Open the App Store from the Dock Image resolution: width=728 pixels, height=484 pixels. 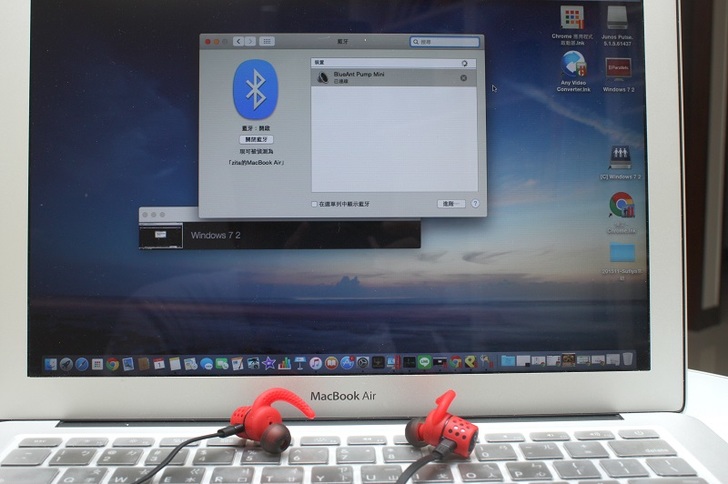pyautogui.click(x=347, y=363)
